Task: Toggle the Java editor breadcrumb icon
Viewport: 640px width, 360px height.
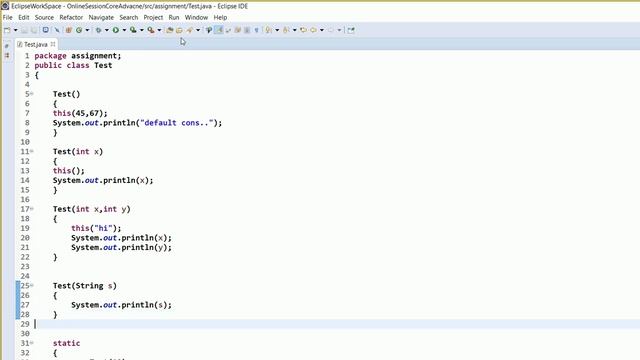Action: point(209,30)
